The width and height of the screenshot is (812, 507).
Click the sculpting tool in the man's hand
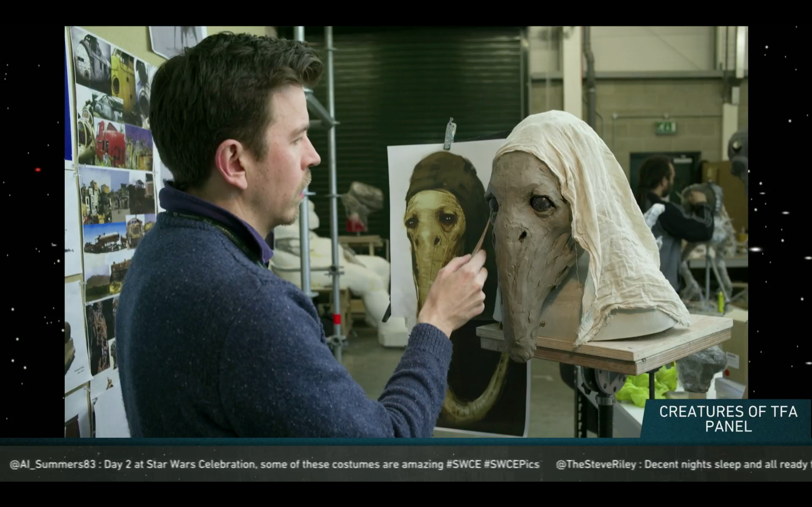[483, 236]
